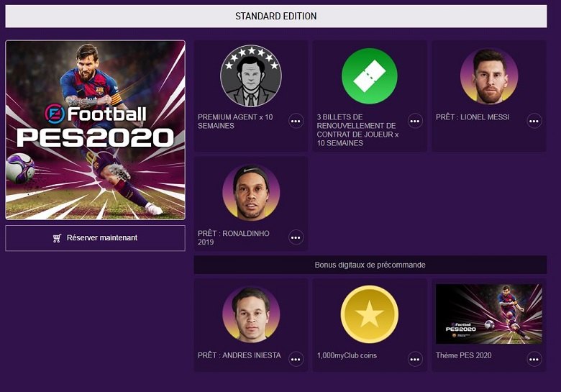Click Andres Iniesta player portrait
This screenshot has height=392, width=561.
click(x=250, y=314)
